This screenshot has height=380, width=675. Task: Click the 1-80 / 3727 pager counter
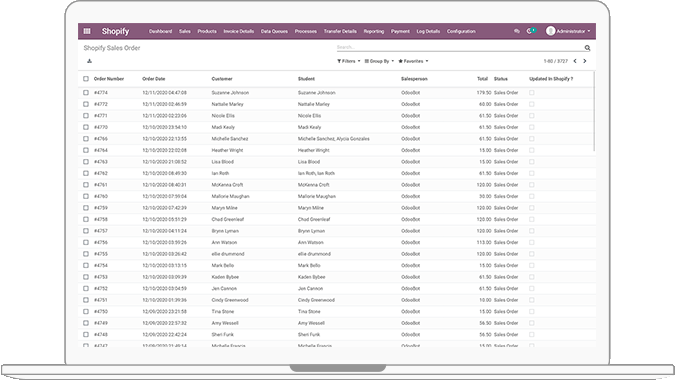556,61
